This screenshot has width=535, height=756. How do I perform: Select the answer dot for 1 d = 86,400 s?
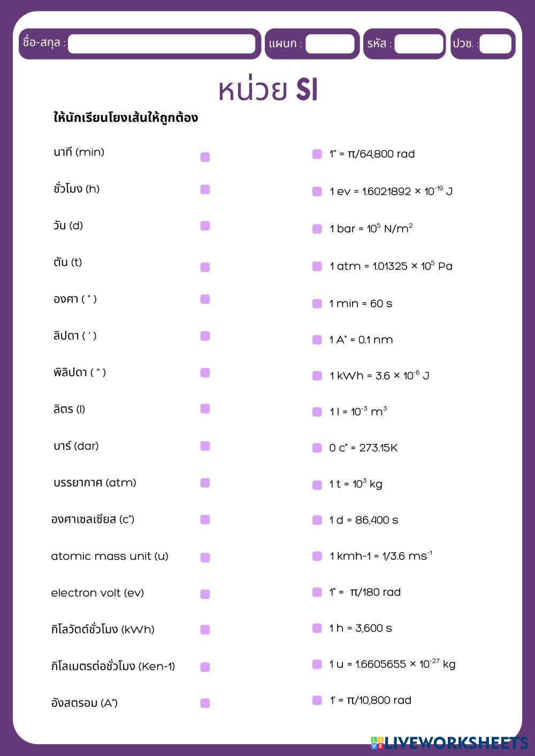tap(317, 520)
